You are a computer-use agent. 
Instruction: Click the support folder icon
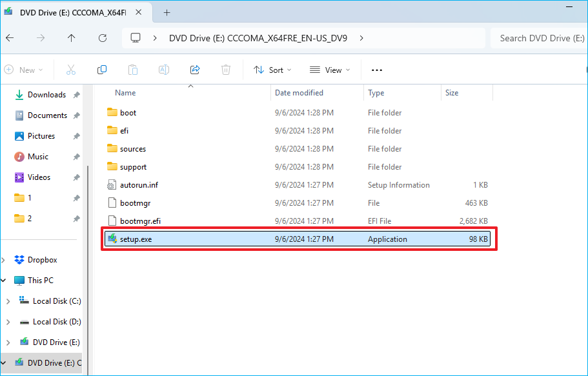click(112, 166)
